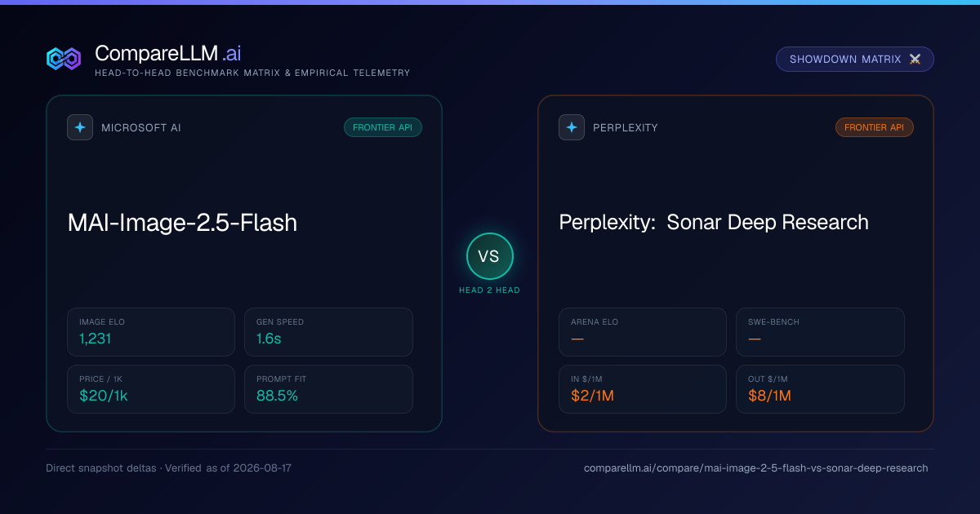980x514 pixels.
Task: Select the Price / 1K $20/1k tile
Action: [151, 389]
